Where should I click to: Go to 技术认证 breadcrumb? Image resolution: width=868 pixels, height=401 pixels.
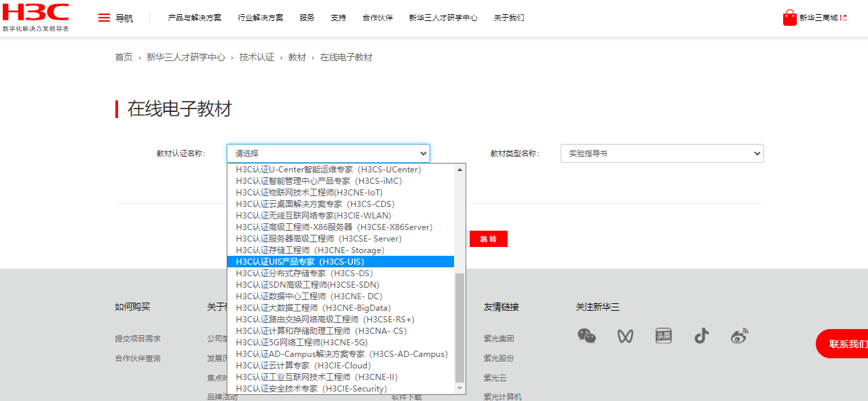(x=257, y=57)
